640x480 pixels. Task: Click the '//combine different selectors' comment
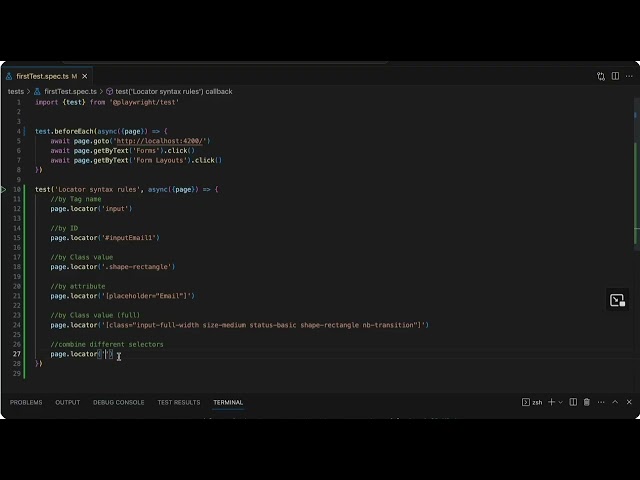(107, 344)
